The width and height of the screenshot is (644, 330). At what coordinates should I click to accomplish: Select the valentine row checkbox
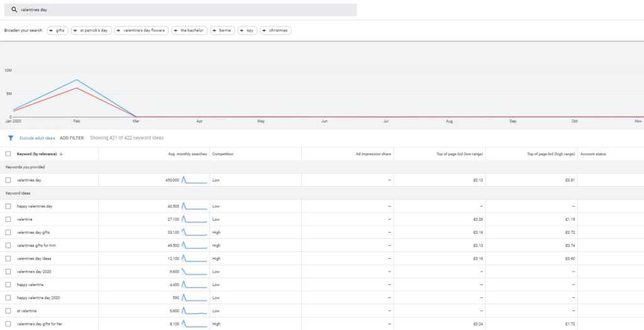pos(8,219)
